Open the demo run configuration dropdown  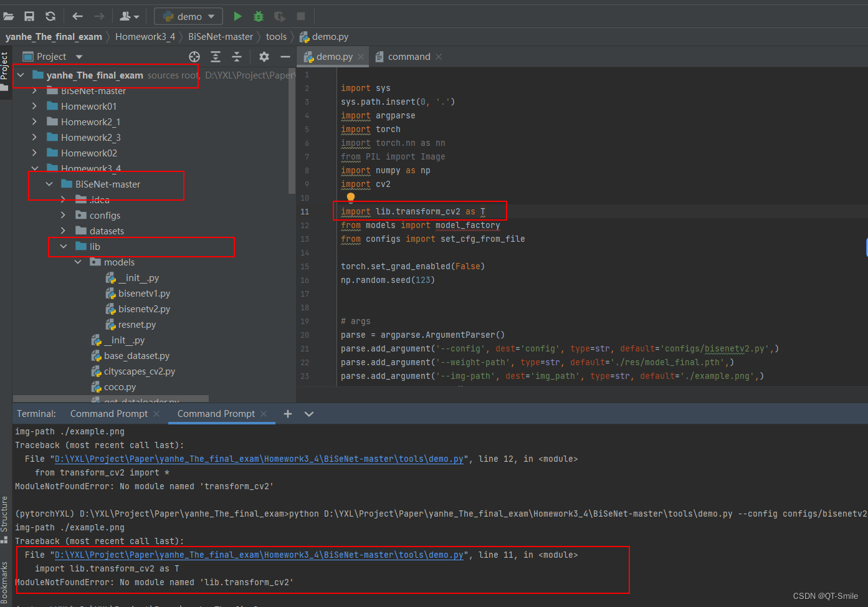pyautogui.click(x=189, y=16)
